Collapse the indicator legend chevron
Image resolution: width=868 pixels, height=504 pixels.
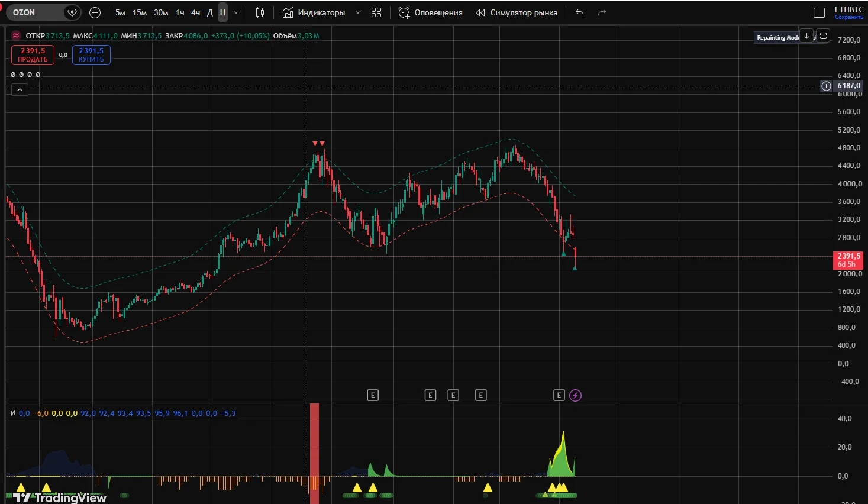[x=20, y=90]
